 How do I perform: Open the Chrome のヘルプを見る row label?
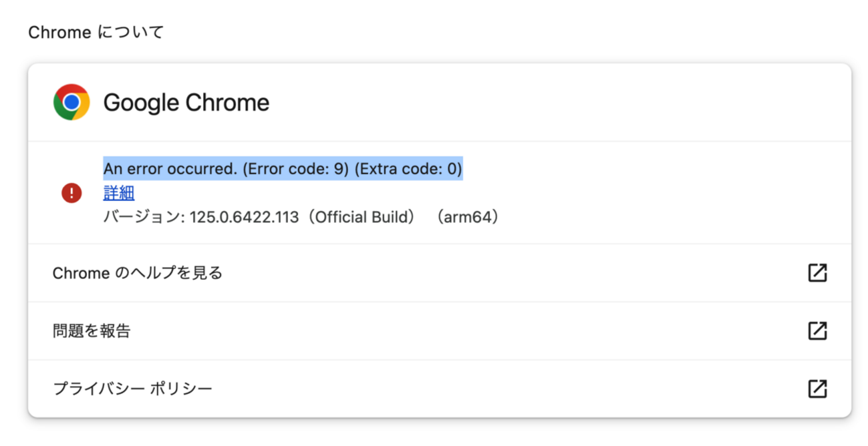[137, 273]
